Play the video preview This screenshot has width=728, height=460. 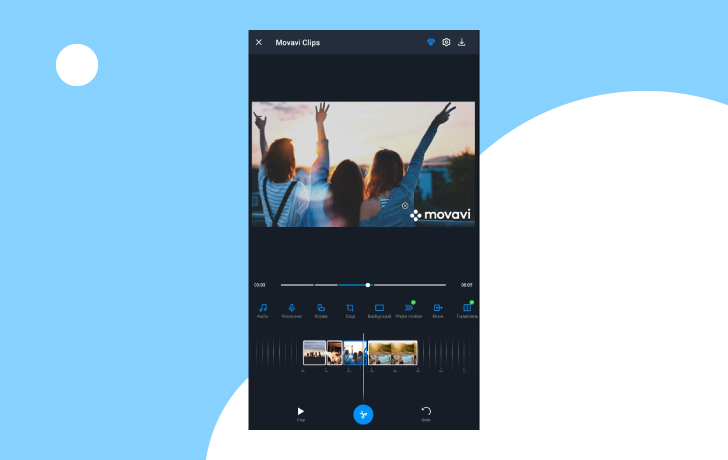301,413
